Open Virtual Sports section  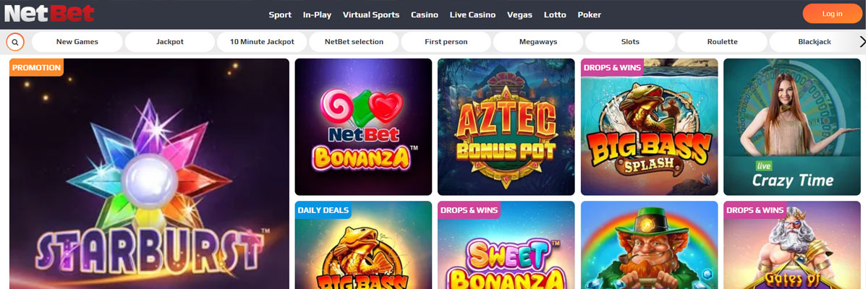[x=371, y=14]
